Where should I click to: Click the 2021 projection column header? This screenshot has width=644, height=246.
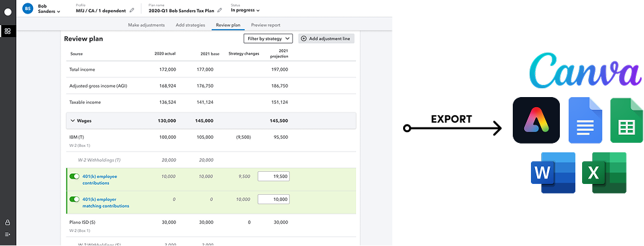tap(279, 54)
